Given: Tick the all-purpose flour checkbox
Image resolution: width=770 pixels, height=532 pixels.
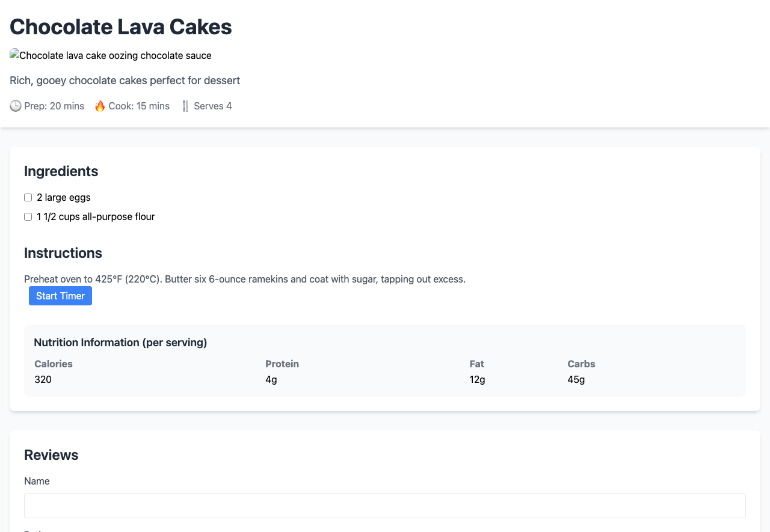Looking at the screenshot, I should click(28, 217).
